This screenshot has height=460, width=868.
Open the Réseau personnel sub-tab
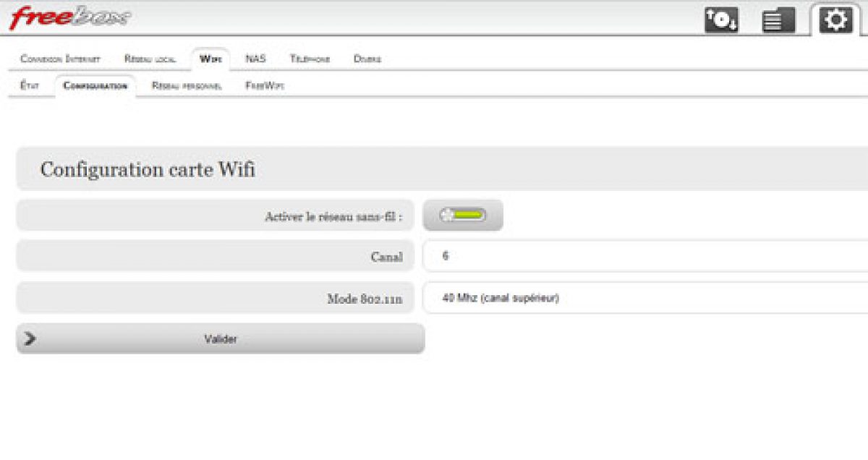[187, 86]
